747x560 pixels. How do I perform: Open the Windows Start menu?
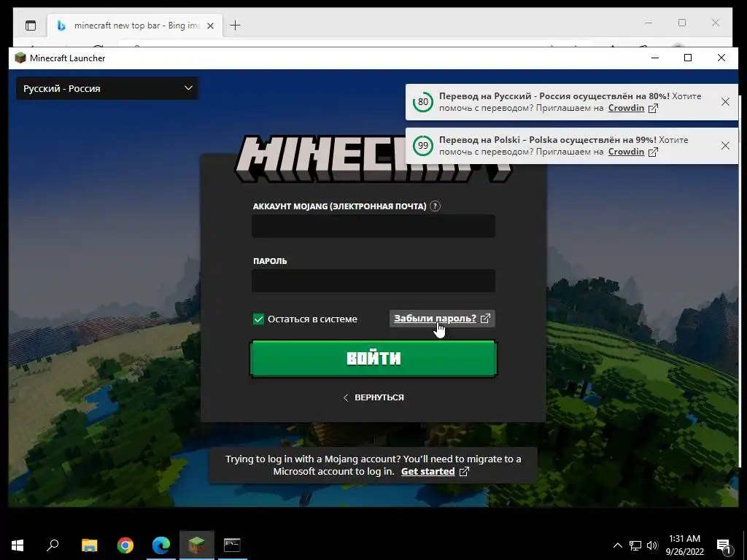pos(18,545)
